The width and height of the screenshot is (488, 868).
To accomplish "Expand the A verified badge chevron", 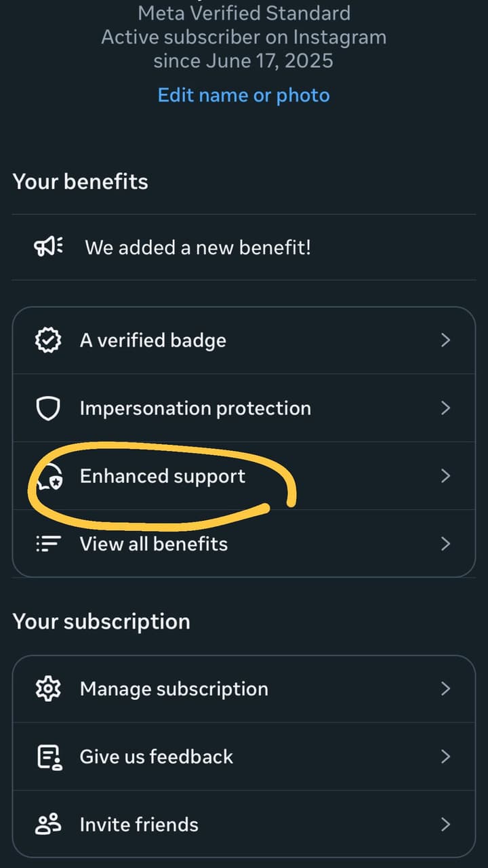I will click(445, 340).
